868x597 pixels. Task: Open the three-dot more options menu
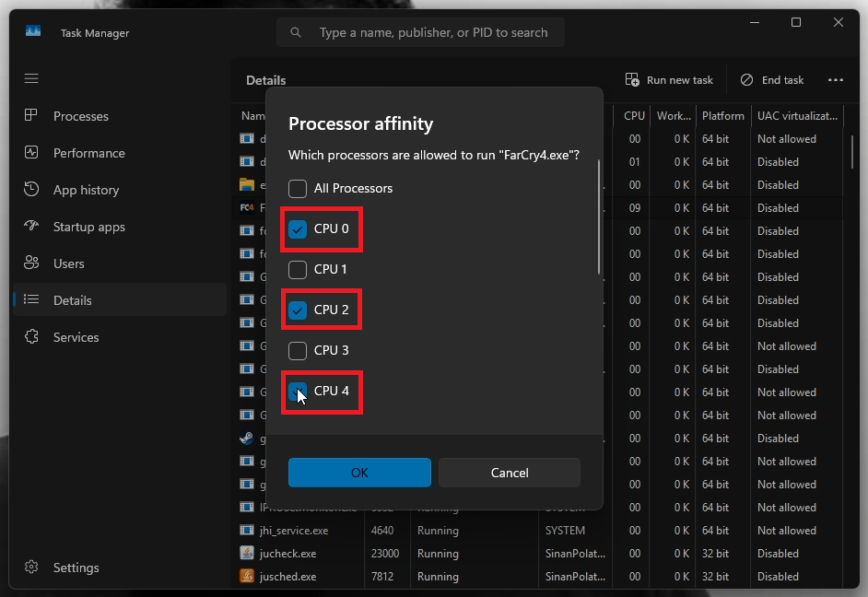coord(836,79)
